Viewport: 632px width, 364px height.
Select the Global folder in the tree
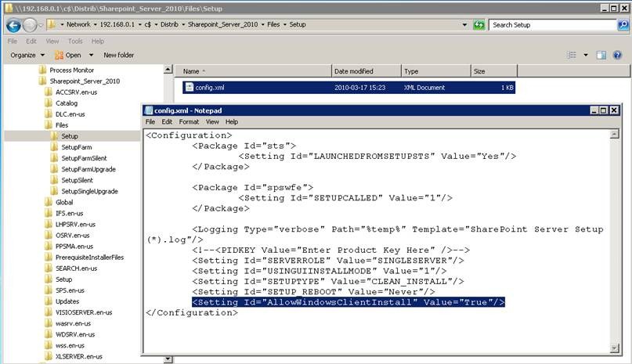64,203
